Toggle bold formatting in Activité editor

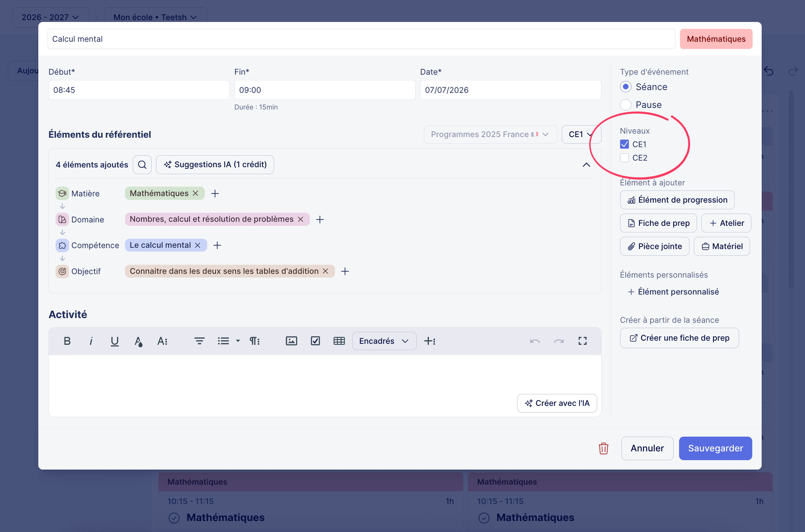click(67, 341)
